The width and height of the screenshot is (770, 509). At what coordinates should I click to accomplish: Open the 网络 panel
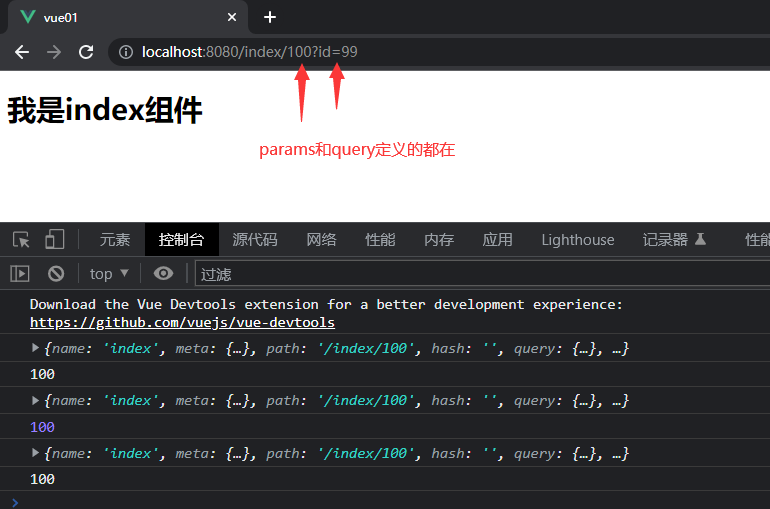coord(321,240)
